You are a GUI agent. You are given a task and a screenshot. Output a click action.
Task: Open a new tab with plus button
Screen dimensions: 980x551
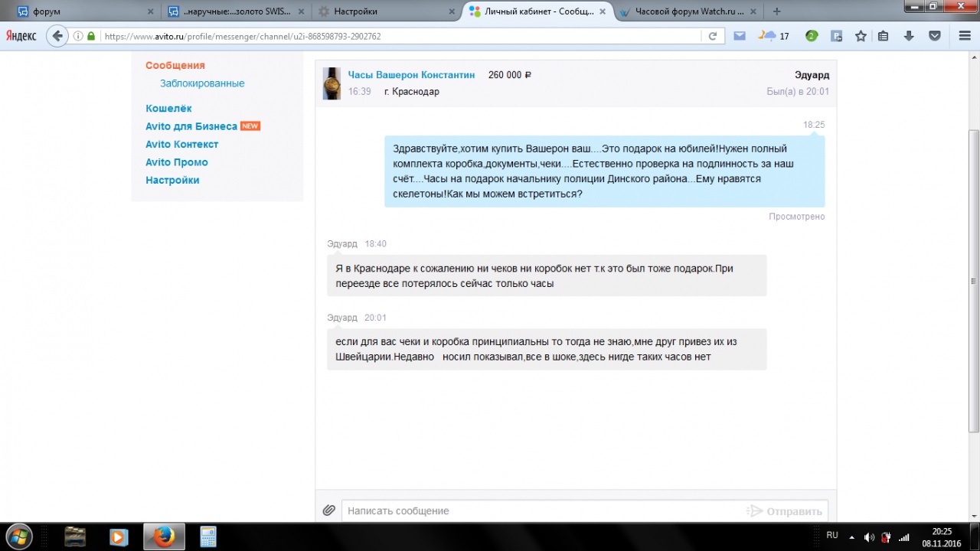pyautogui.click(x=777, y=11)
